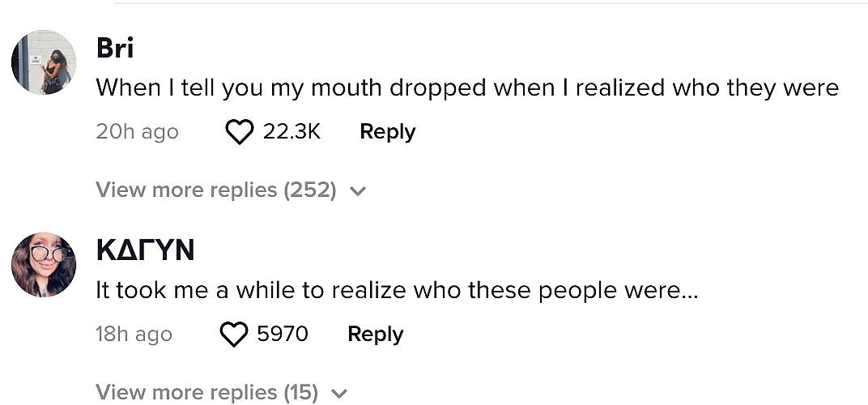
Task: Click the chevron beside View more replies (252)
Action: (x=358, y=192)
